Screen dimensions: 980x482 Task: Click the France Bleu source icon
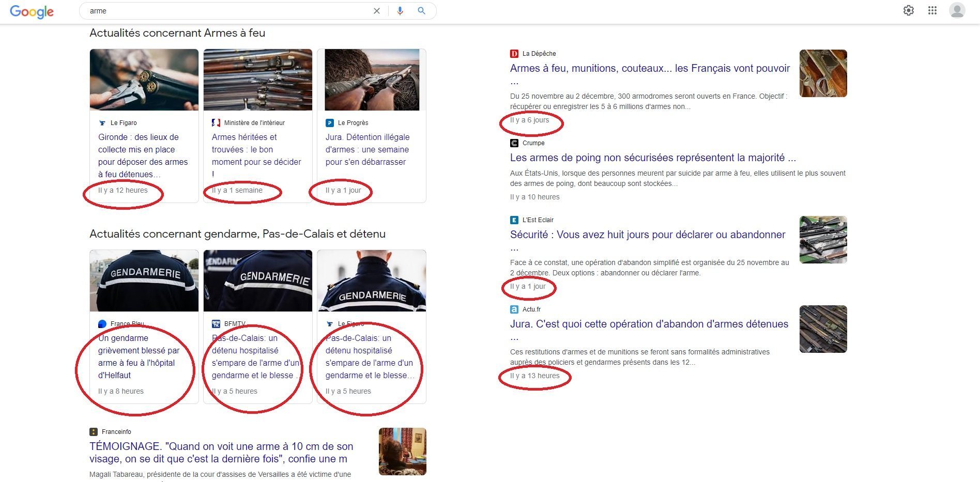coord(102,324)
